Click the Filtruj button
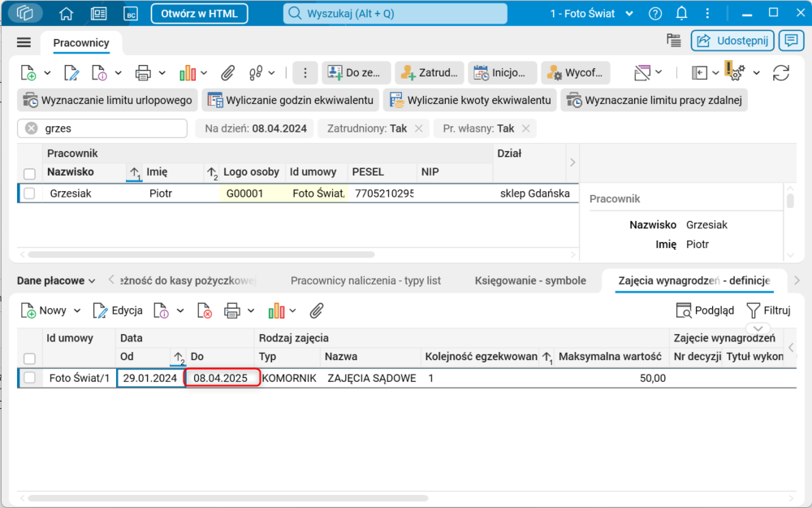 [x=768, y=311]
